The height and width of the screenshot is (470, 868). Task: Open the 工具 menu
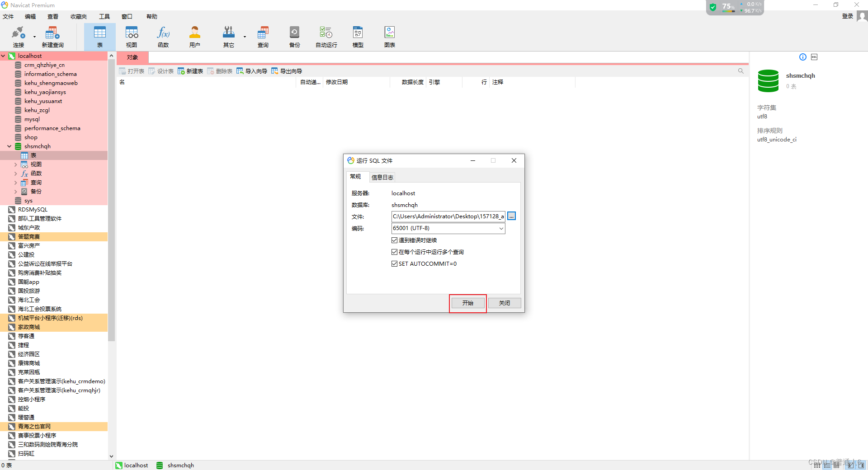click(104, 16)
